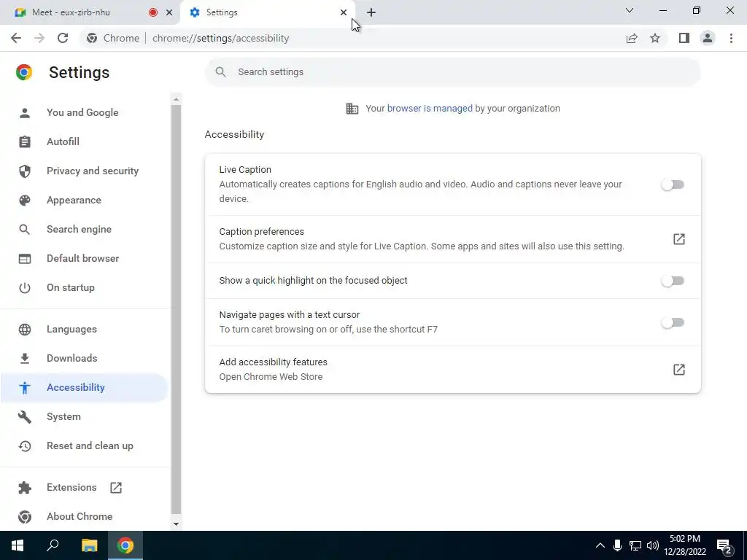Open the volume control in system tray
This screenshot has height=560, width=747.
pyautogui.click(x=653, y=545)
